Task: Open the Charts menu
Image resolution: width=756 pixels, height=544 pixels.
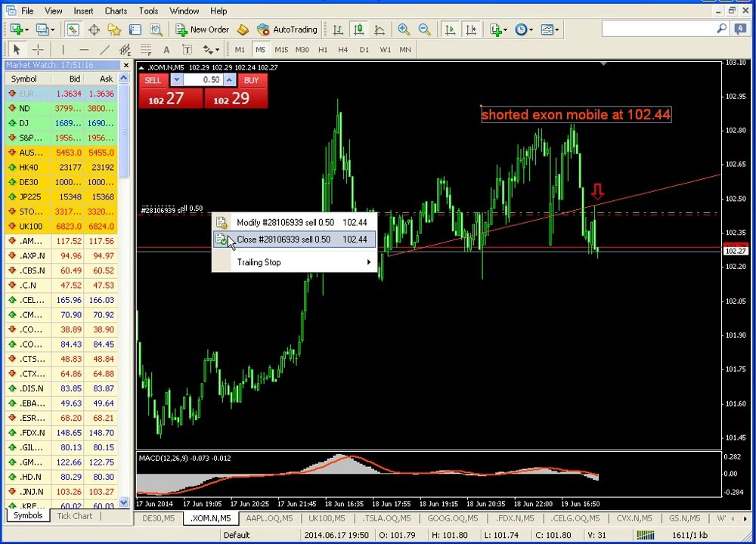Action: click(116, 11)
